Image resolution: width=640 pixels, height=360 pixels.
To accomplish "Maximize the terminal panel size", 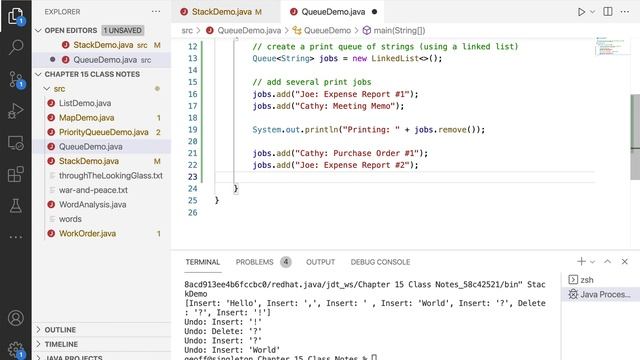I will (x=607, y=262).
